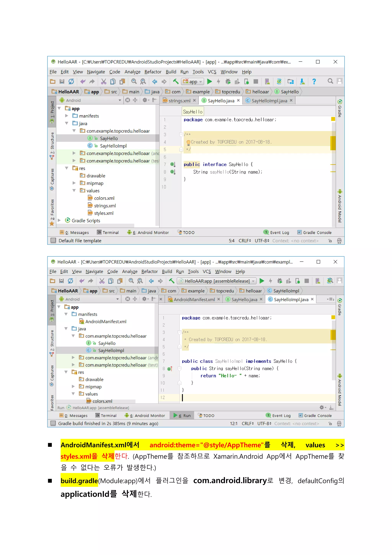Click Collapse All icon in top window Project panel
This screenshot has height=555, width=392.
click(135, 100)
